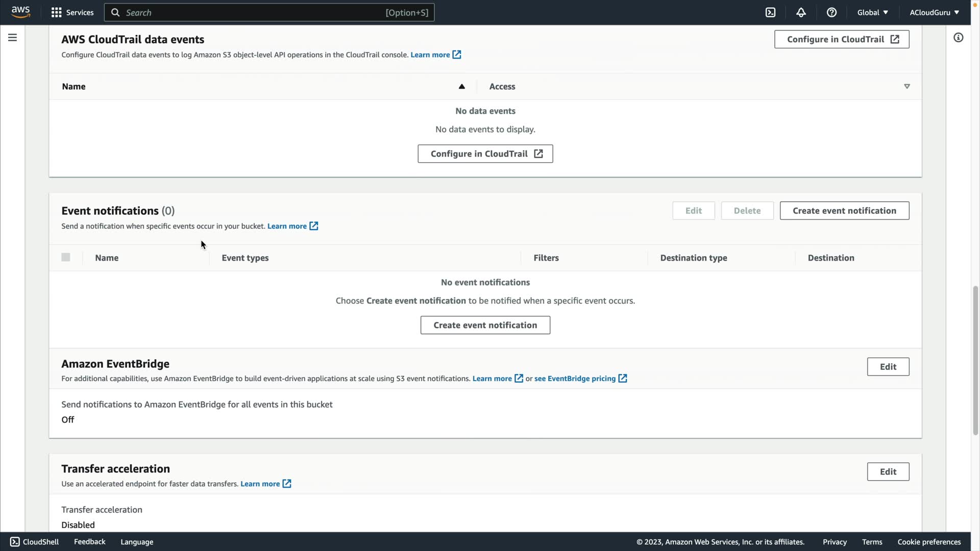Viewport: 980px width, 551px height.
Task: Click Create event notification in header
Action: (x=844, y=211)
